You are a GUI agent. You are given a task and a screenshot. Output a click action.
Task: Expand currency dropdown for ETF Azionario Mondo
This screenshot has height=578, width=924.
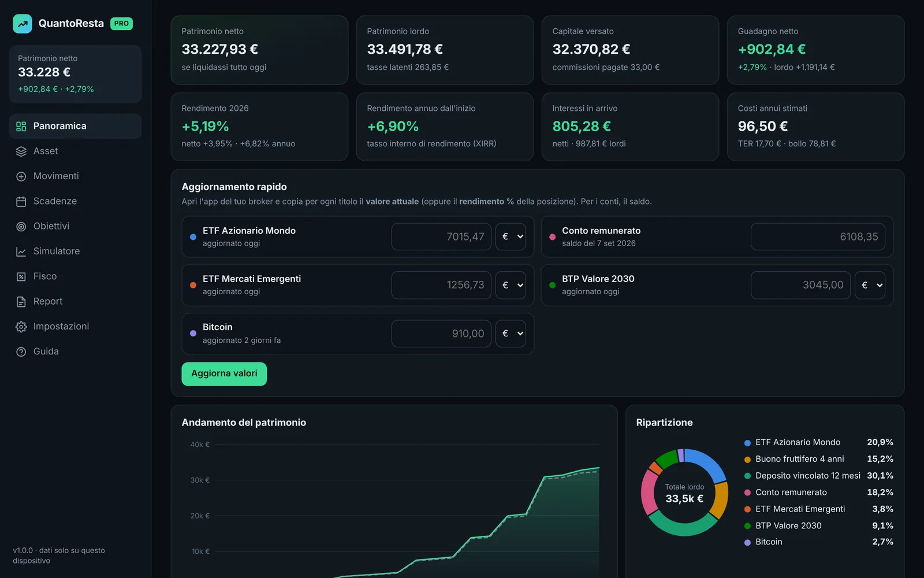click(x=511, y=236)
